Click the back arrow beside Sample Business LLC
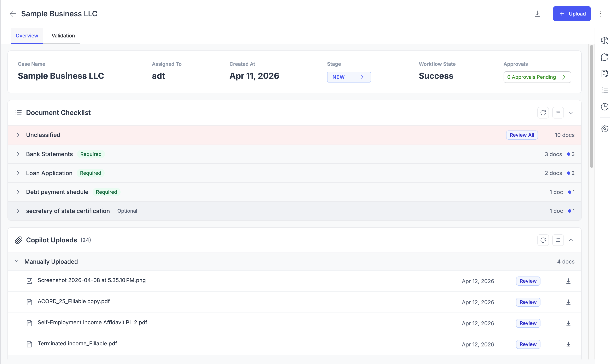 tap(13, 14)
